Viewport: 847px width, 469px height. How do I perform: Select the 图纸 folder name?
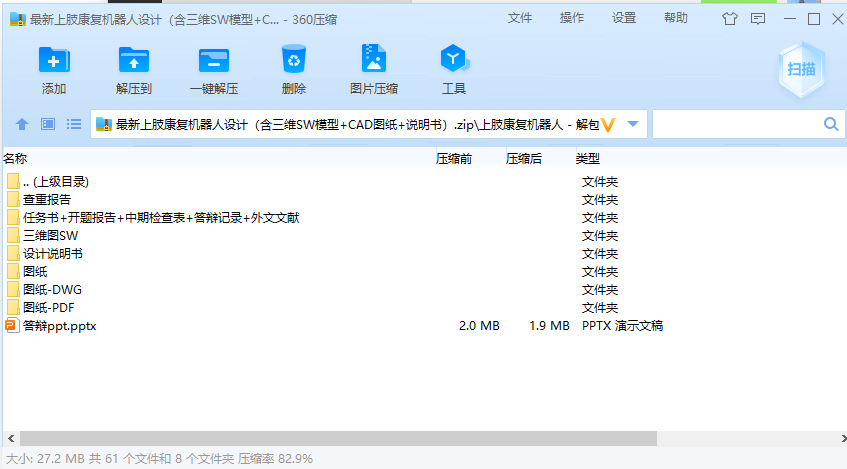[x=35, y=272]
